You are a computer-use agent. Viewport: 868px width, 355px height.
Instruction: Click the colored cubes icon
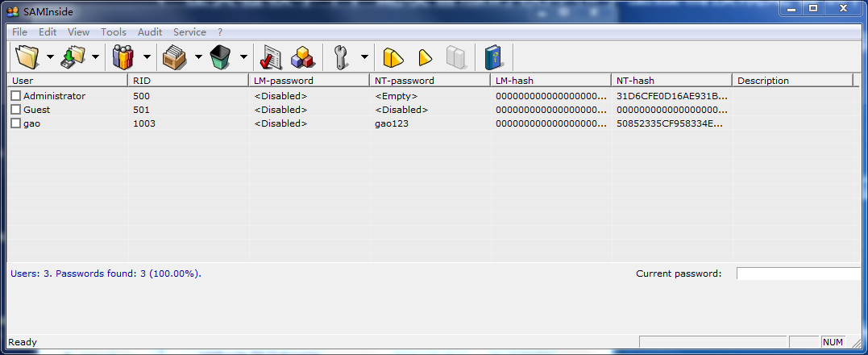click(303, 57)
